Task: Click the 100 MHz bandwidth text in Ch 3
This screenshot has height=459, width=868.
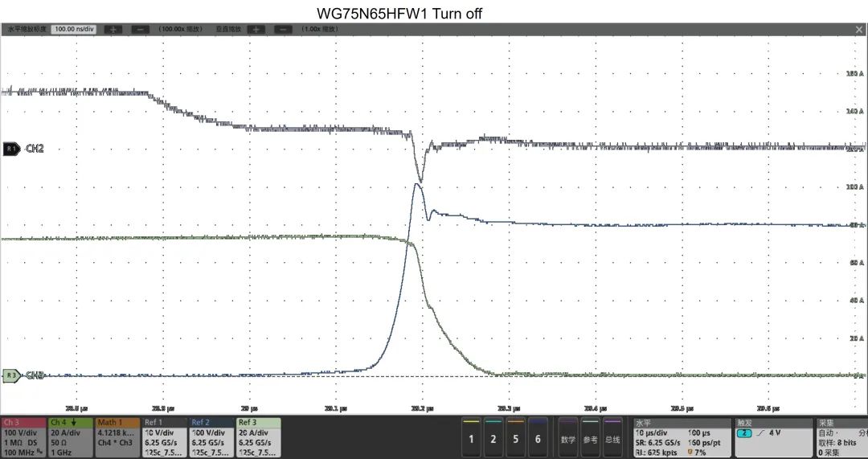Action: [x=20, y=453]
